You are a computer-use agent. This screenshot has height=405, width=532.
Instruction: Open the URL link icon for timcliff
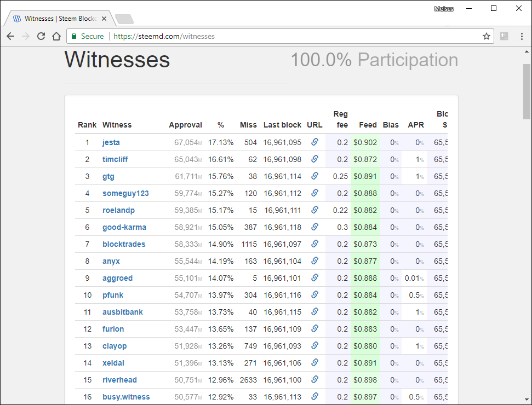pyautogui.click(x=314, y=159)
